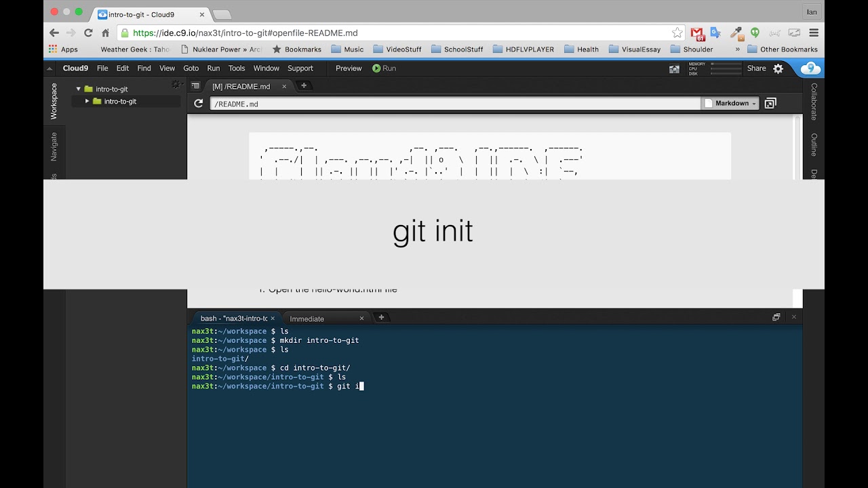This screenshot has width=868, height=488.
Task: Open the Run menu
Action: pos(214,68)
